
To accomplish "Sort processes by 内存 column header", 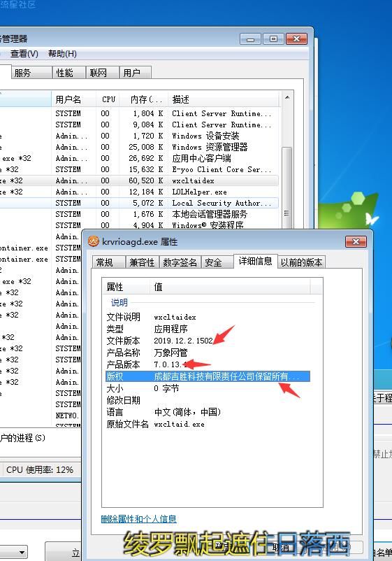I will 144,99.
